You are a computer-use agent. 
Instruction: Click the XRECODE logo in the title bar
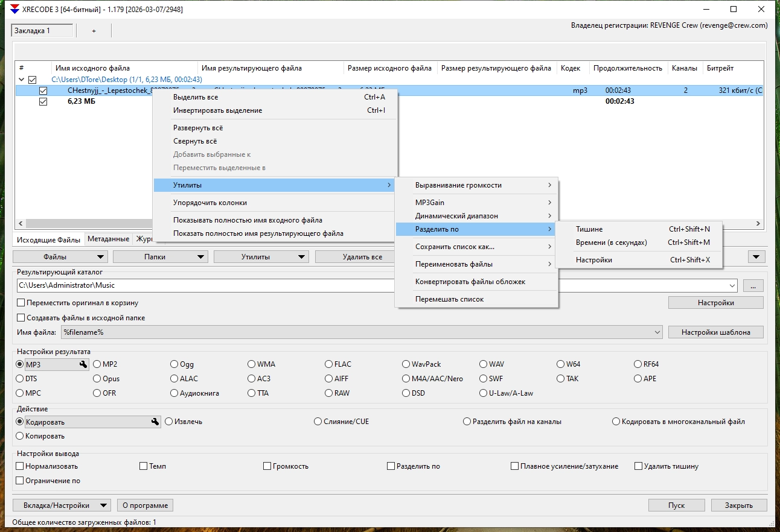pos(15,10)
